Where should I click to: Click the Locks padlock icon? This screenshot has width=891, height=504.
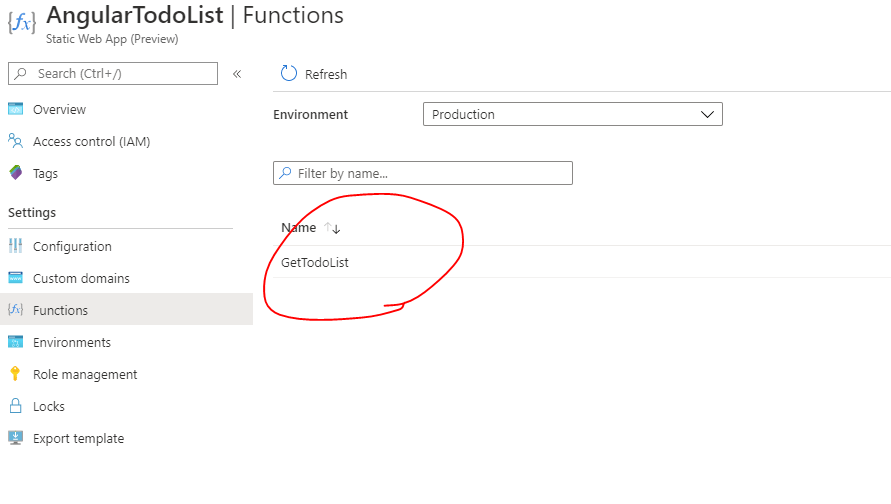point(15,406)
